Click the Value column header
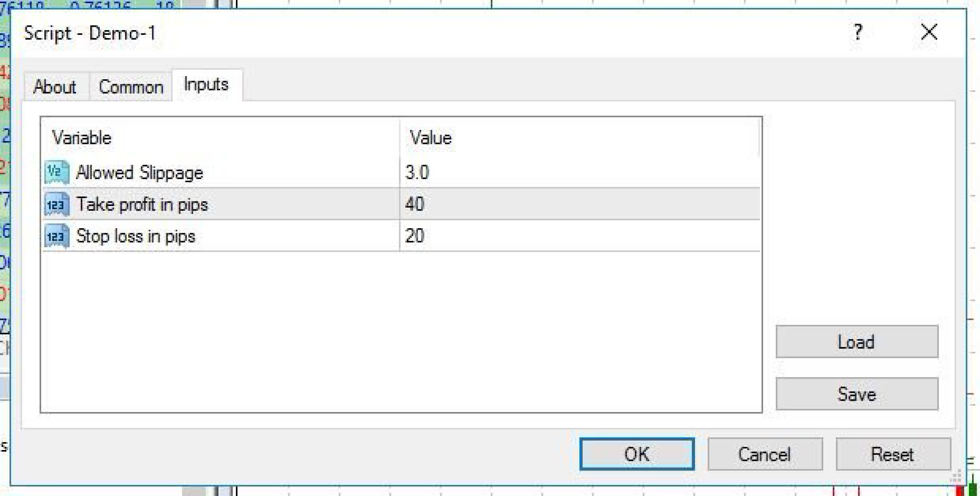The height and width of the screenshot is (496, 980). pyautogui.click(x=579, y=137)
